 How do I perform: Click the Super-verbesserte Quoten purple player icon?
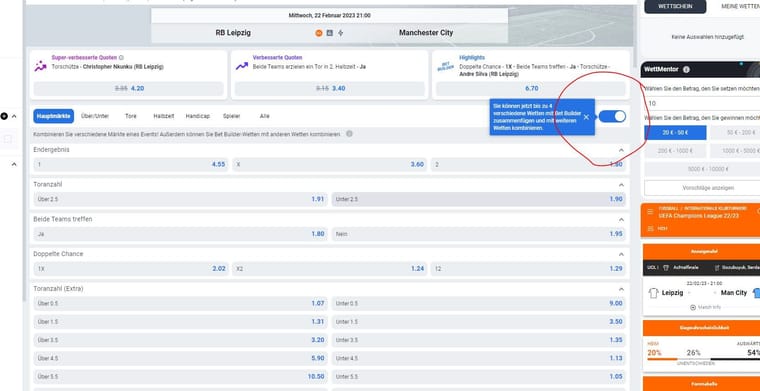[40, 66]
